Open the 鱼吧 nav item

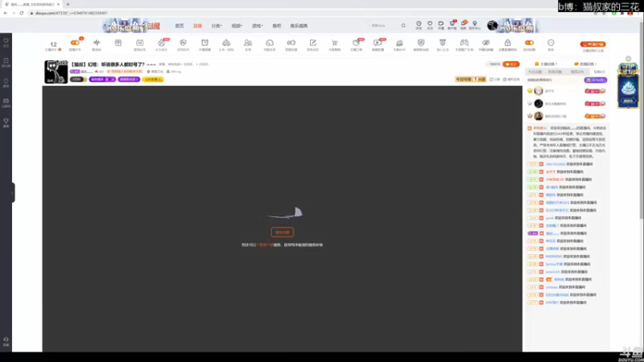tap(277, 26)
